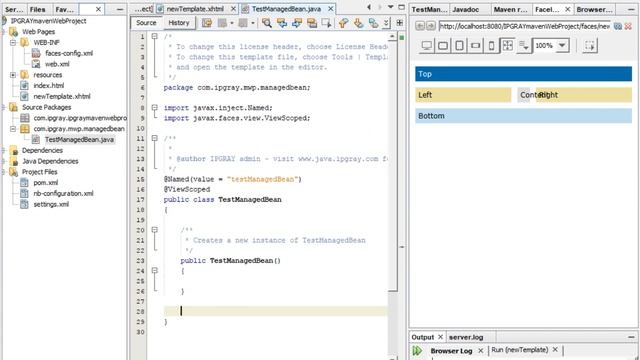640x360 pixels.
Task: Click green re-run icon in Output panel
Action: 417,351
